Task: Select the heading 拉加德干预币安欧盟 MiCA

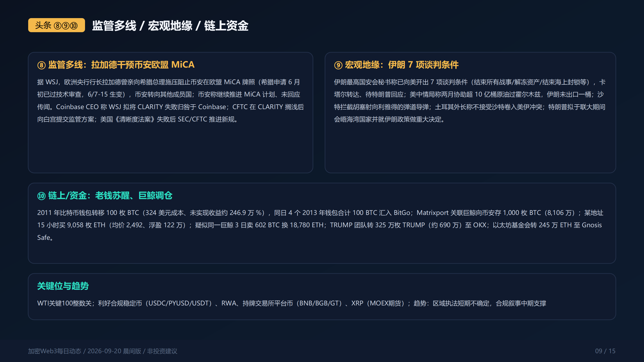Action: [x=143, y=65]
